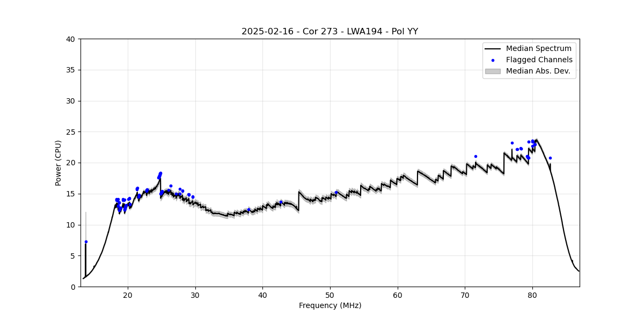The width and height of the screenshot is (644, 322).
Task: Select the "Frequency (MHz)" x-axis label
Action: tap(330, 305)
